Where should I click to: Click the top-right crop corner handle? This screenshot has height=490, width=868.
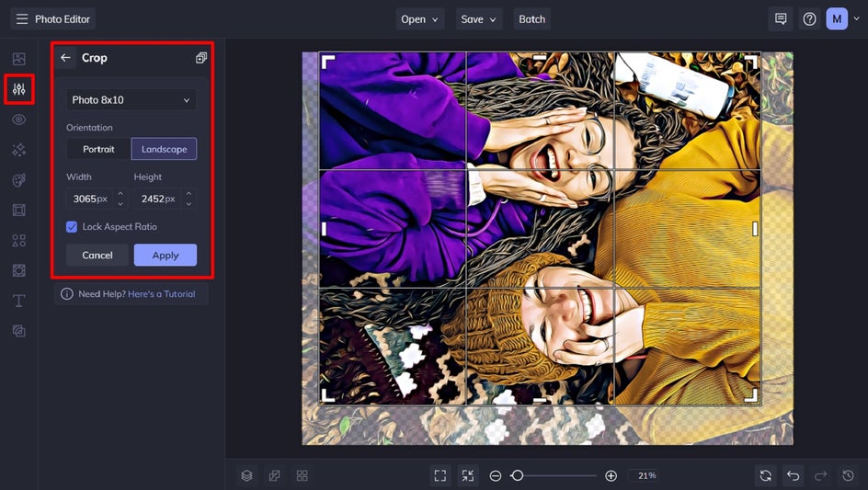(752, 62)
